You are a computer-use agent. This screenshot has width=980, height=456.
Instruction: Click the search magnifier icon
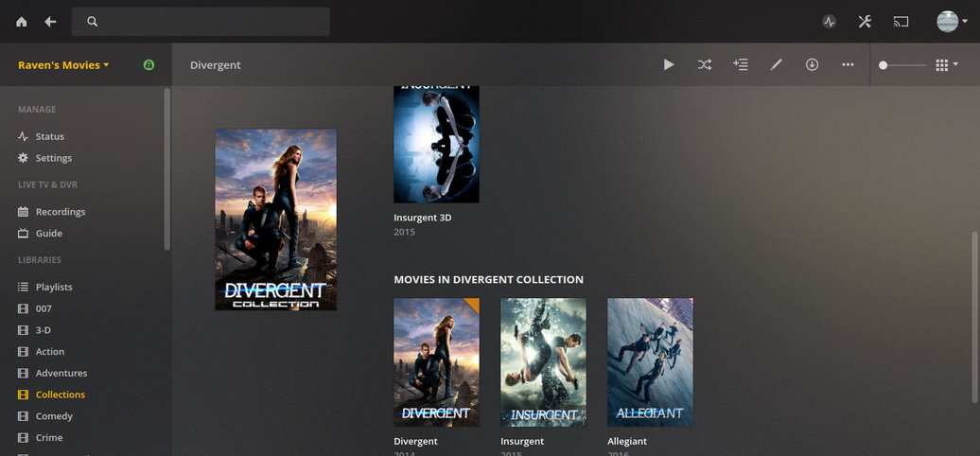pos(92,22)
